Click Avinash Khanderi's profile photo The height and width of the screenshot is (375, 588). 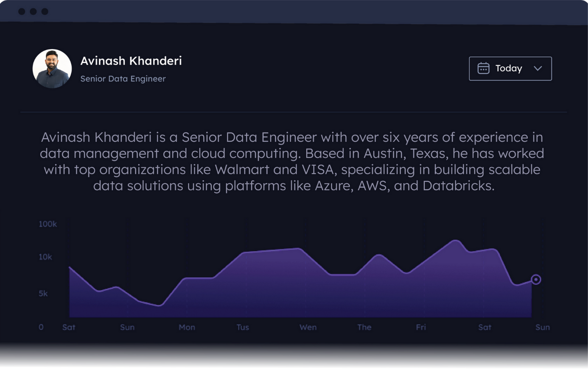click(x=52, y=69)
